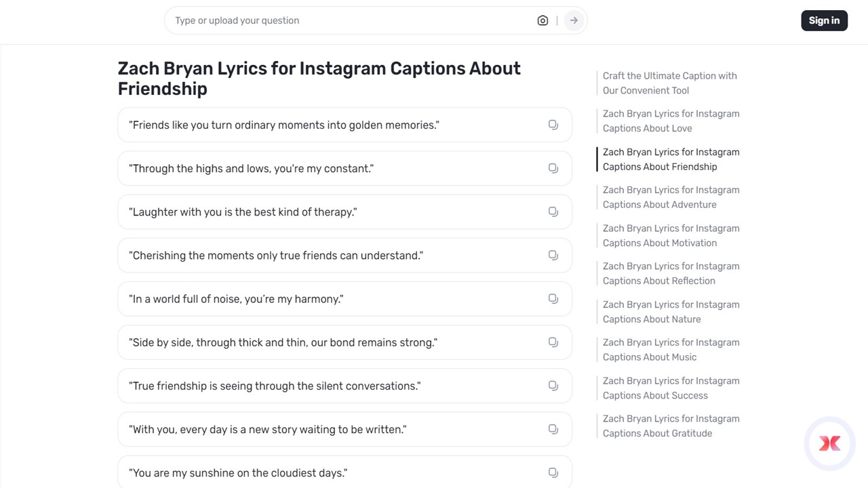Click the camera upload icon in search bar
868x488 pixels.
542,20
